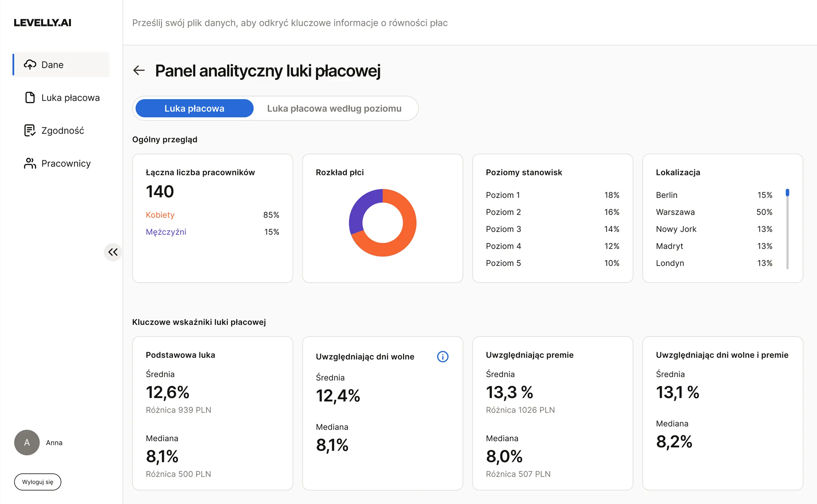Click the Poziom 2 row
This screenshot has height=504, width=817.
[x=552, y=212]
